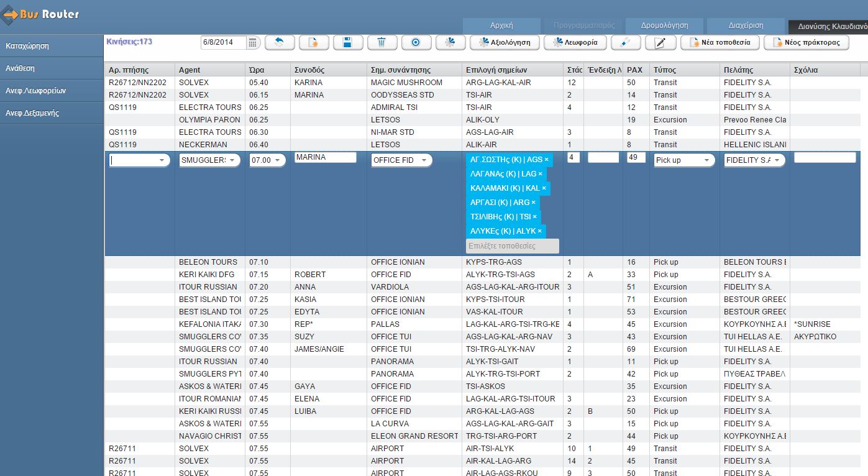Select Ανεφ.Λεωφορείων in the sidebar
This screenshot has height=476, width=868.
point(52,91)
